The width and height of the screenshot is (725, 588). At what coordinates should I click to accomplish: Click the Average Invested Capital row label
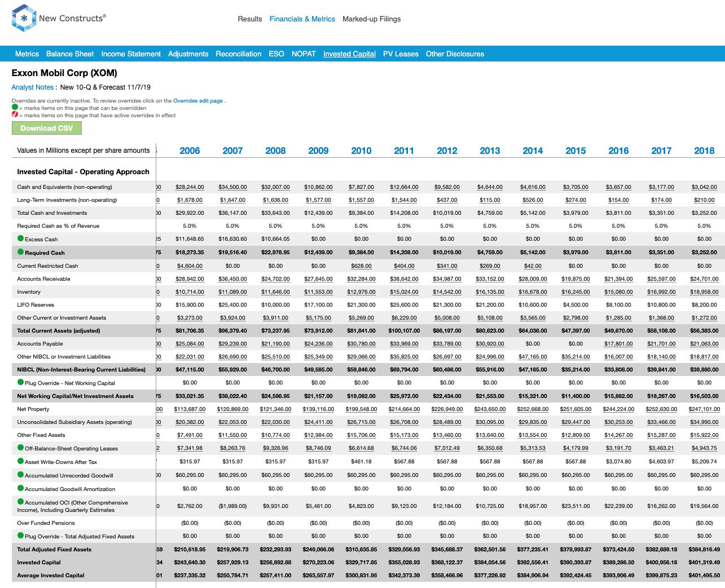pyautogui.click(x=51, y=576)
